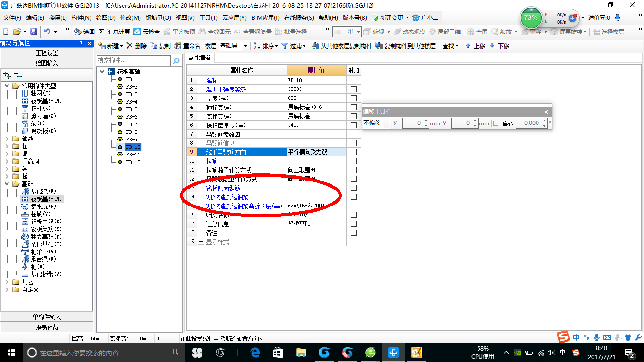This screenshot has width=644, height=362.
Task: Click the collapse-all minus icon in navigation panel
Action: pyautogui.click(x=18, y=74)
